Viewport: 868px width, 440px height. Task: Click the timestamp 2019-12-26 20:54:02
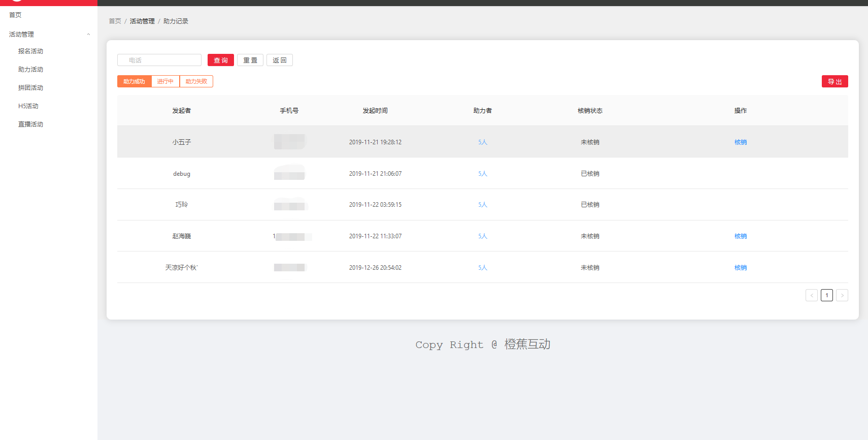coord(375,268)
